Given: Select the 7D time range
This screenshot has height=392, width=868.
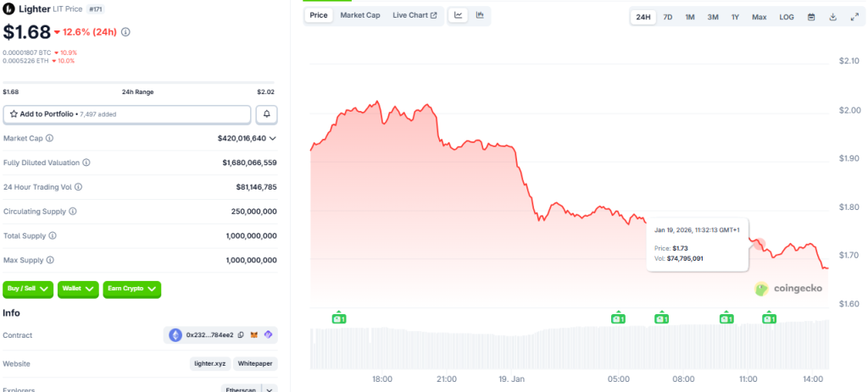Looking at the screenshot, I should (x=668, y=17).
